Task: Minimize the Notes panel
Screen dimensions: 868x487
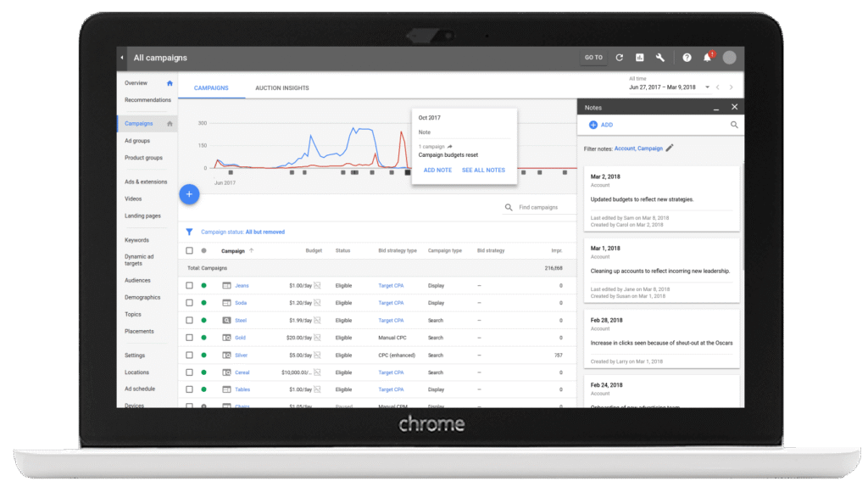Action: coord(716,109)
